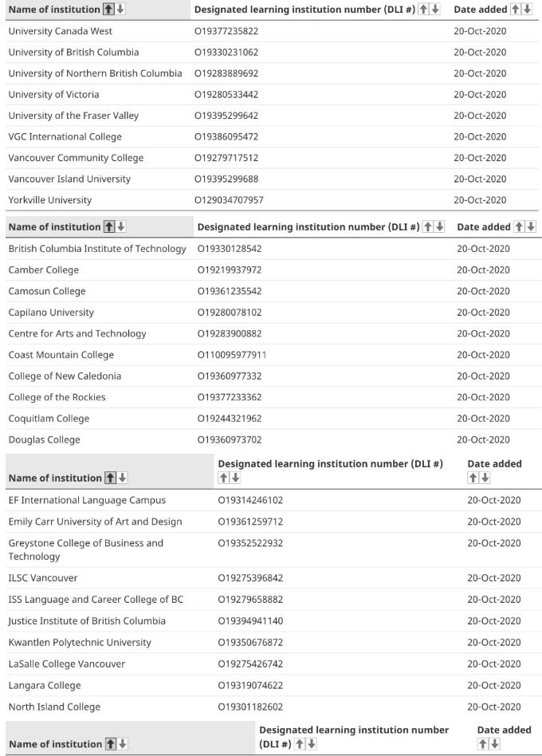The image size is (542, 756).
Task: Sort descending by name in University Canada West table
Action: pyautogui.click(x=120, y=10)
